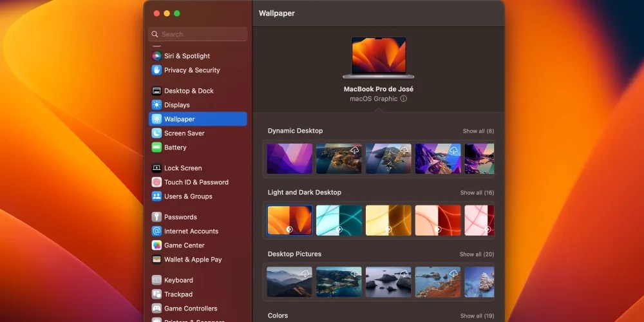Expand Light and Dark Desktop Show all (16)
This screenshot has height=322, width=644.
click(x=477, y=193)
